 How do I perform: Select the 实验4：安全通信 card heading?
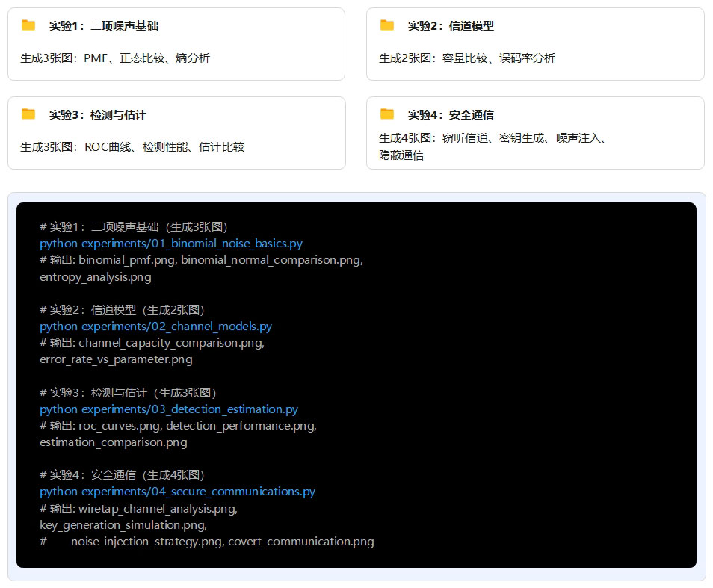point(451,115)
